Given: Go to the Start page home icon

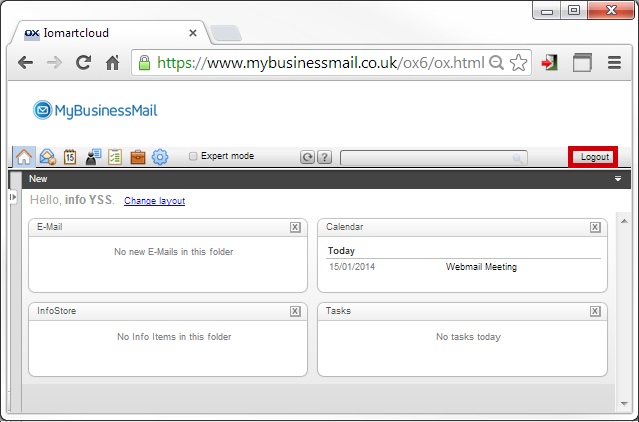Looking at the screenshot, I should pyautogui.click(x=24, y=157).
